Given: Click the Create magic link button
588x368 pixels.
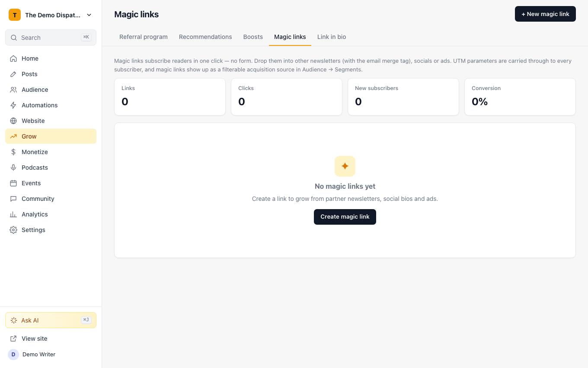Looking at the screenshot, I should coord(345,217).
